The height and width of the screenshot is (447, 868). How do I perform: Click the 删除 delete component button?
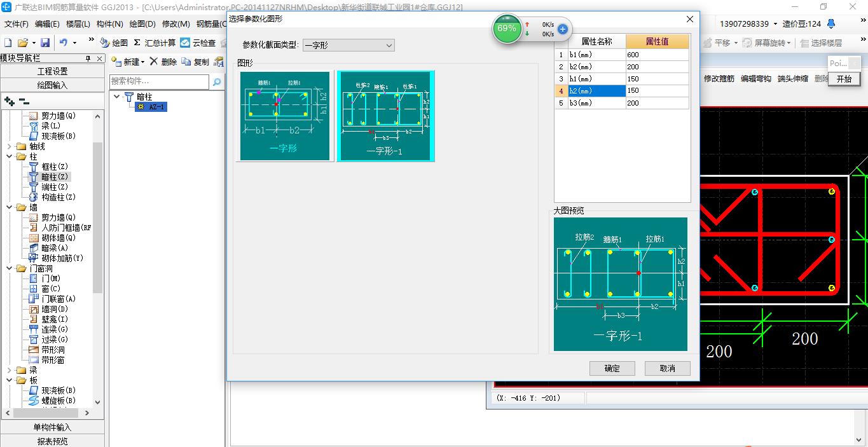163,62
